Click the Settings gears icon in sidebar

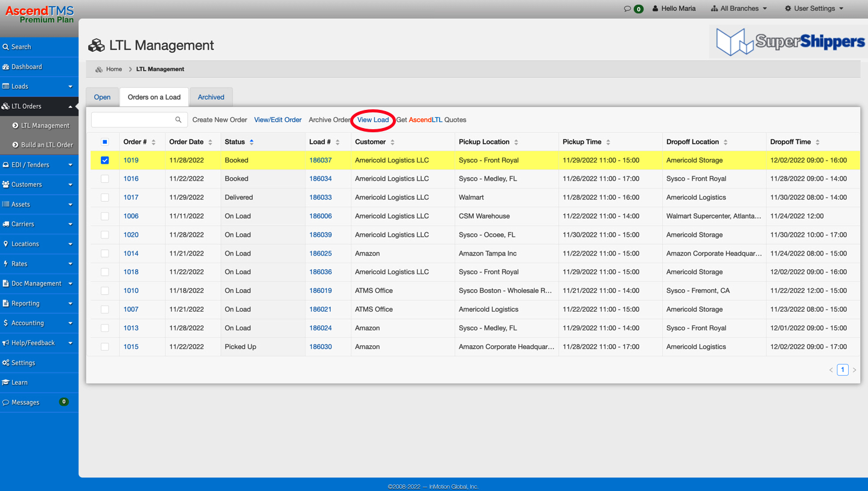click(x=5, y=362)
